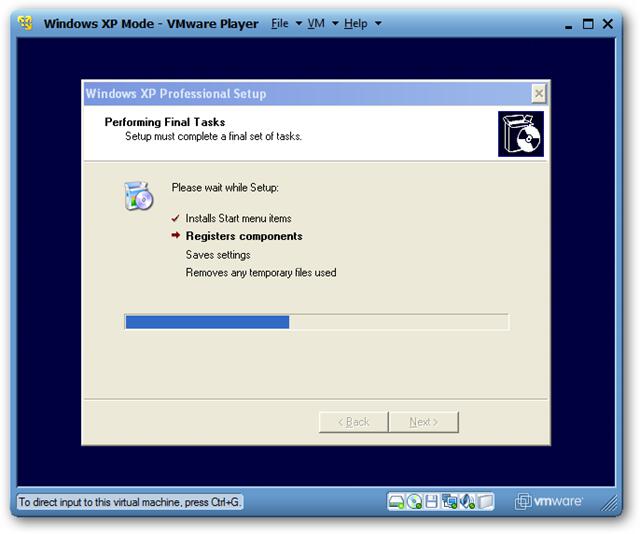Click the "Registers components" step

(x=244, y=236)
